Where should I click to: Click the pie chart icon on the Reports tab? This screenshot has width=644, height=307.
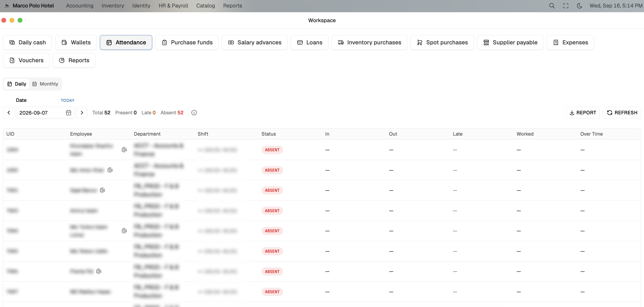coord(62,60)
